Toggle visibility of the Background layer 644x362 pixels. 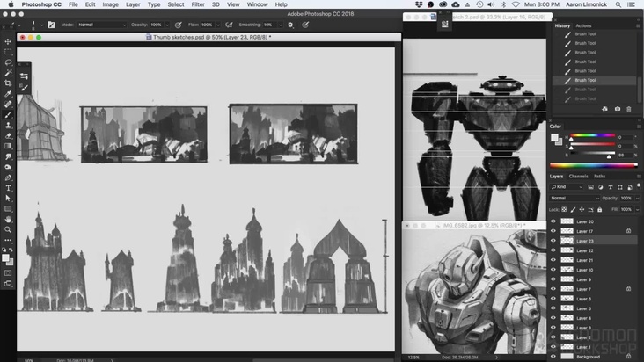[553, 357]
